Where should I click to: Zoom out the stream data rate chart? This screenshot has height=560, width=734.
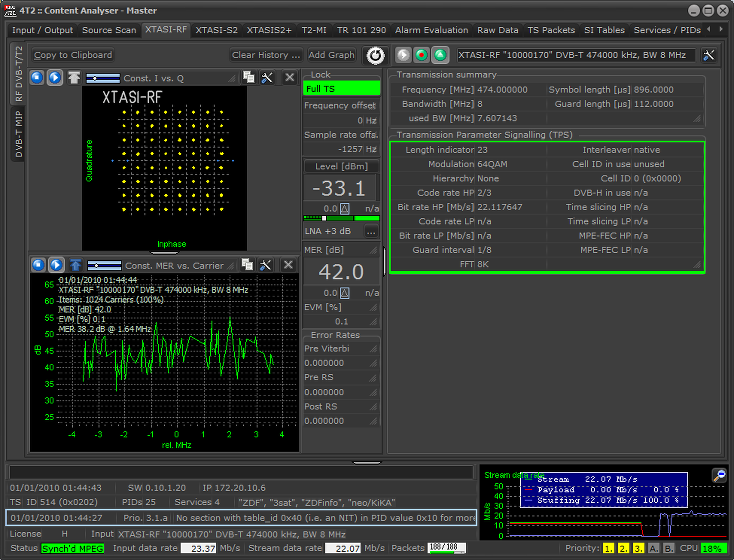tap(719, 475)
